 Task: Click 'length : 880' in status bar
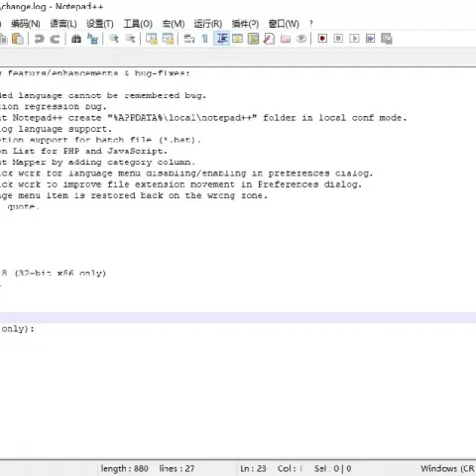124,468
